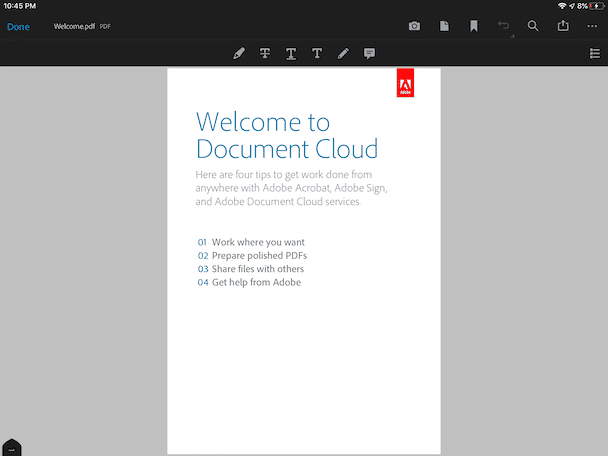Open '01 Work where you want' link
Image resolution: width=608 pixels, height=456 pixels.
click(251, 242)
